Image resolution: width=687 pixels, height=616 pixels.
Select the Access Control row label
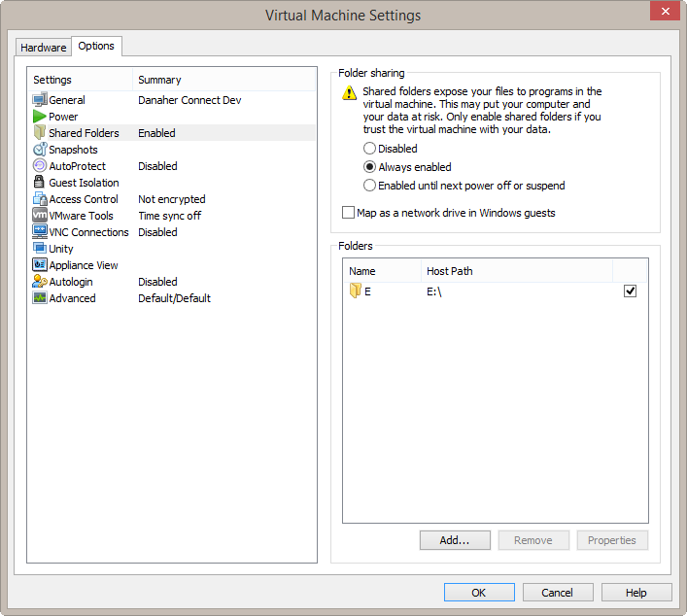click(84, 199)
